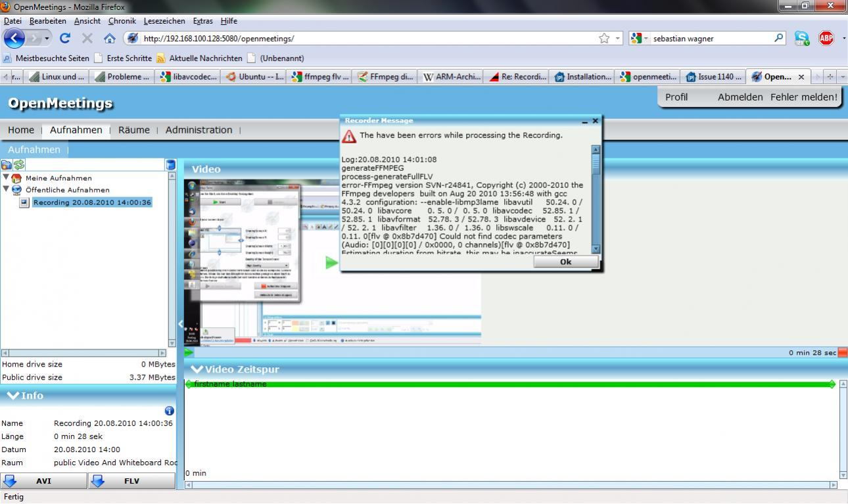Close the OpenMeetings browser tab
The width and height of the screenshot is (848, 504).
[x=801, y=77]
